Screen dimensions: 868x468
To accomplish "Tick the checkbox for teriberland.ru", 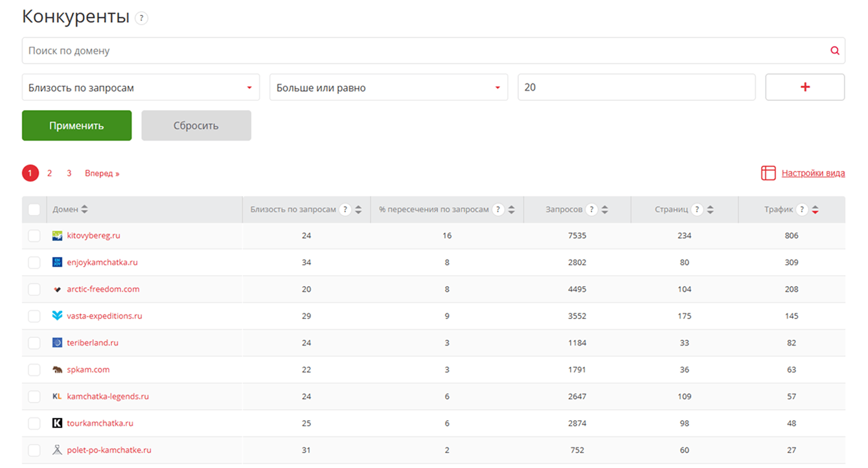I will pos(34,343).
